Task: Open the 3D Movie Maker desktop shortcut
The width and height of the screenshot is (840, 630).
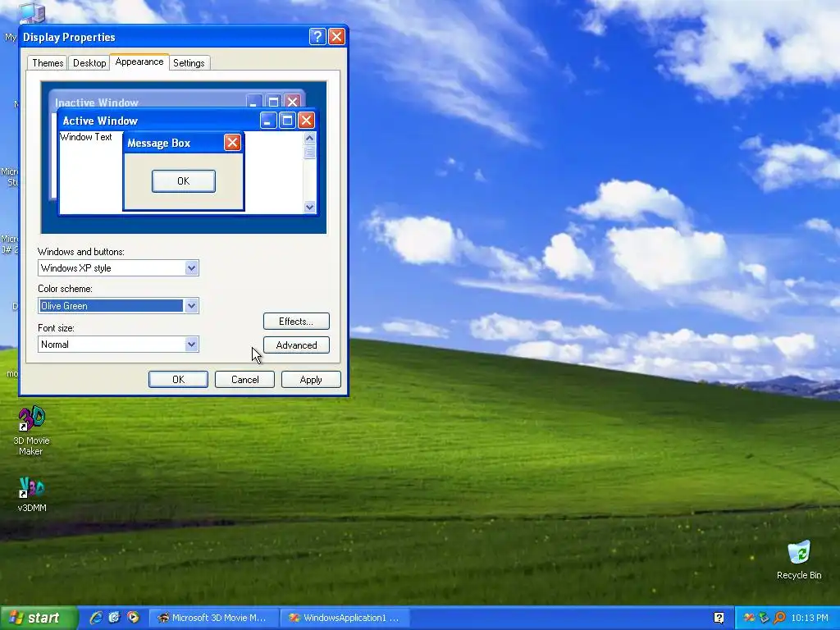Action: [31, 431]
